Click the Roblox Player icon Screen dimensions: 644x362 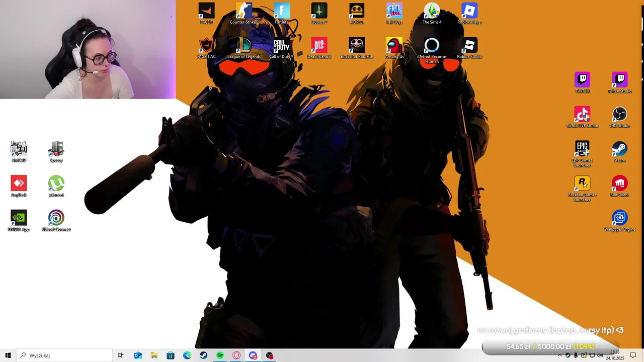coord(469,14)
